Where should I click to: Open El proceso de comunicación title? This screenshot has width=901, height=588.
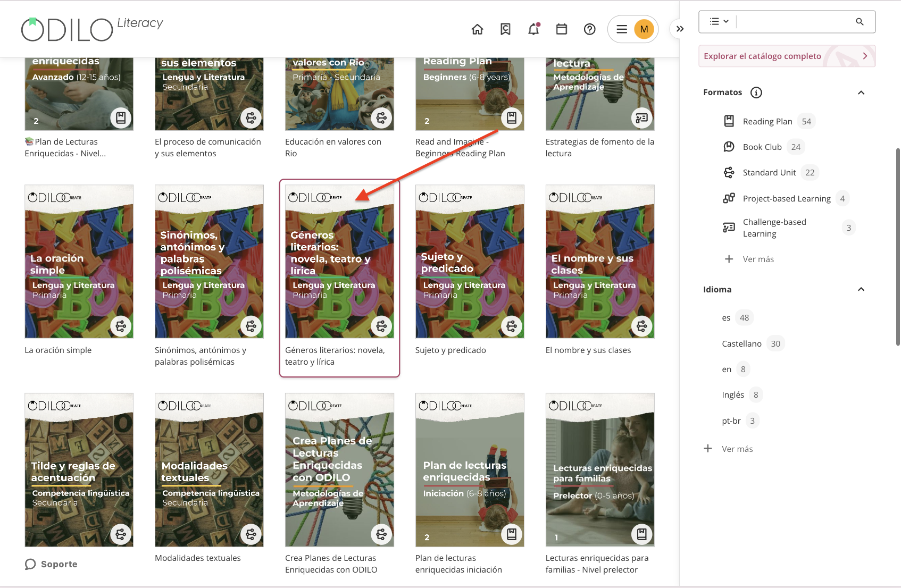(x=208, y=147)
